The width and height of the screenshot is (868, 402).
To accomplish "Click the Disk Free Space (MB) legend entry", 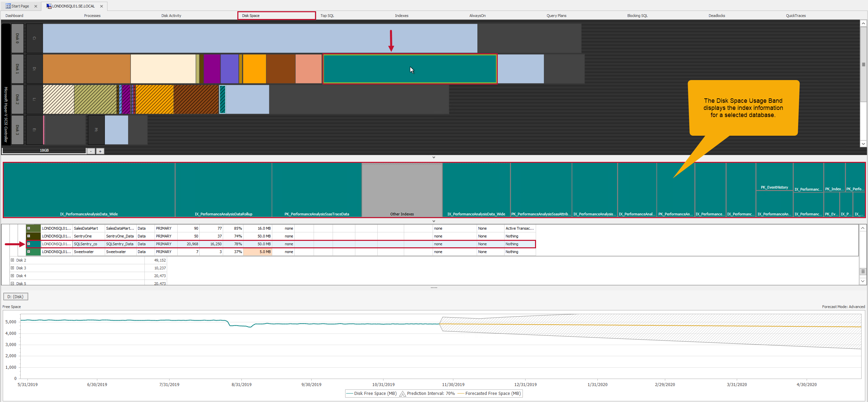I will click(x=372, y=394).
